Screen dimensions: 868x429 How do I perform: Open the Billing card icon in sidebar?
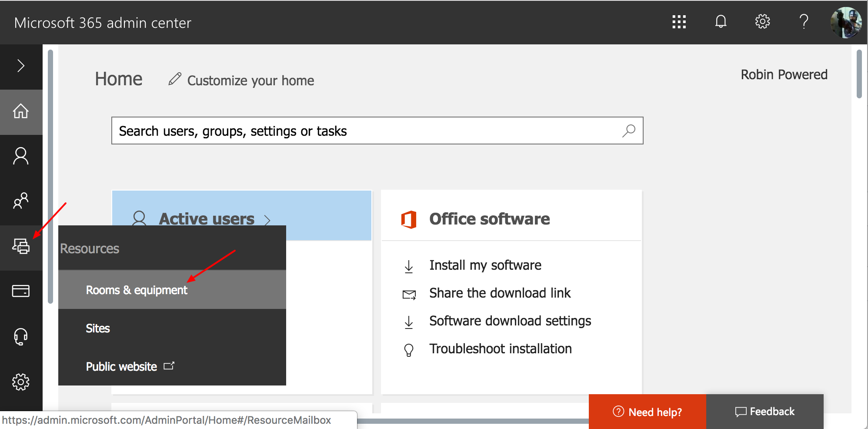(x=21, y=291)
